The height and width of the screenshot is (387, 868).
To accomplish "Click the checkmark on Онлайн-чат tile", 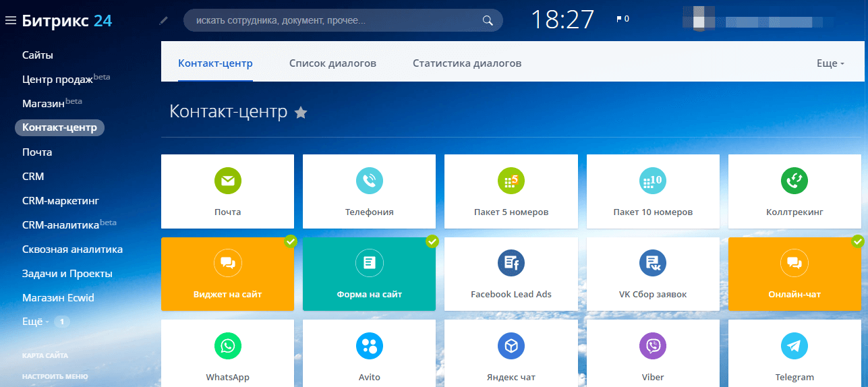I will (x=858, y=241).
